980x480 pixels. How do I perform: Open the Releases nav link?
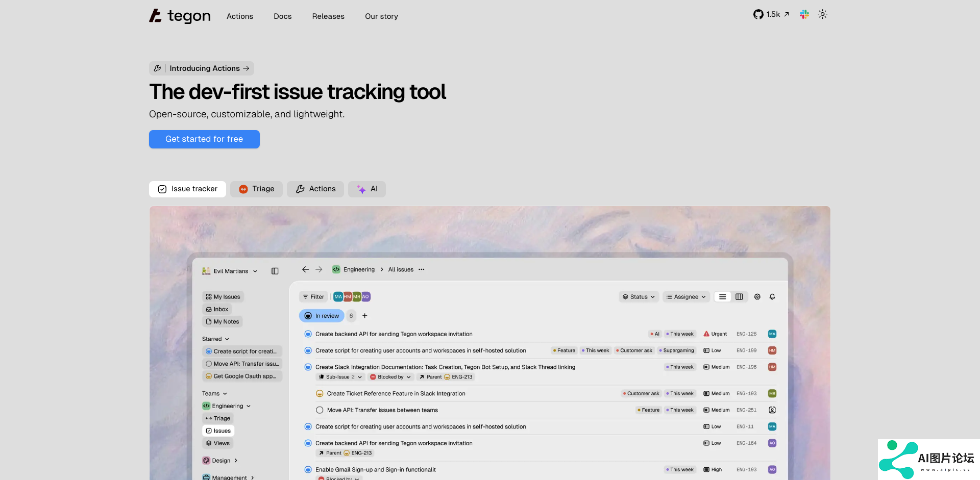click(x=328, y=16)
